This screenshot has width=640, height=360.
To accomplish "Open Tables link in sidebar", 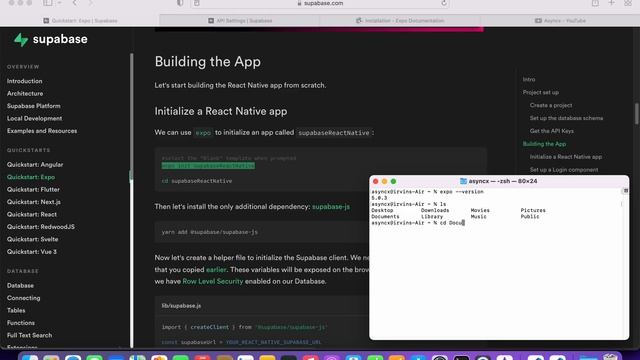I will coord(16,311).
